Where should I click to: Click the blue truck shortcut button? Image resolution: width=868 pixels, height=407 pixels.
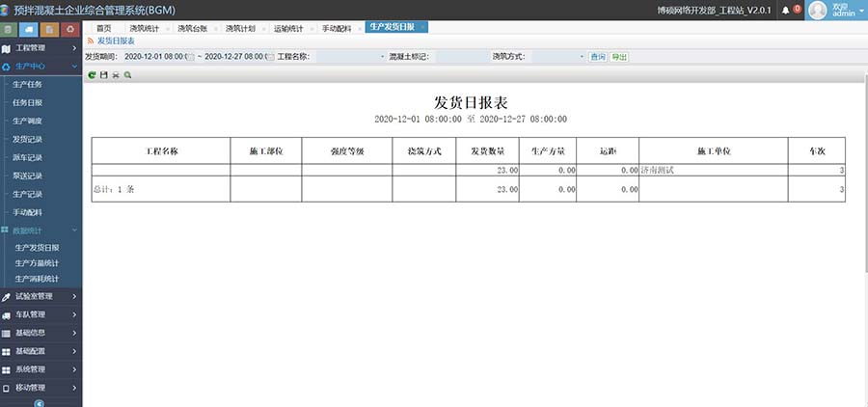pyautogui.click(x=29, y=29)
